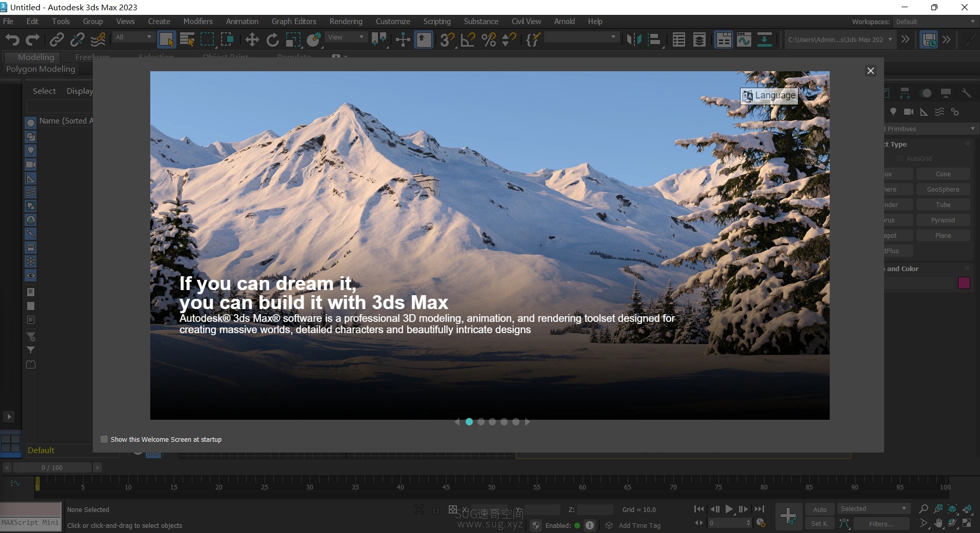Open the reference coordinate View dropdown
The image size is (980, 533).
346,37
